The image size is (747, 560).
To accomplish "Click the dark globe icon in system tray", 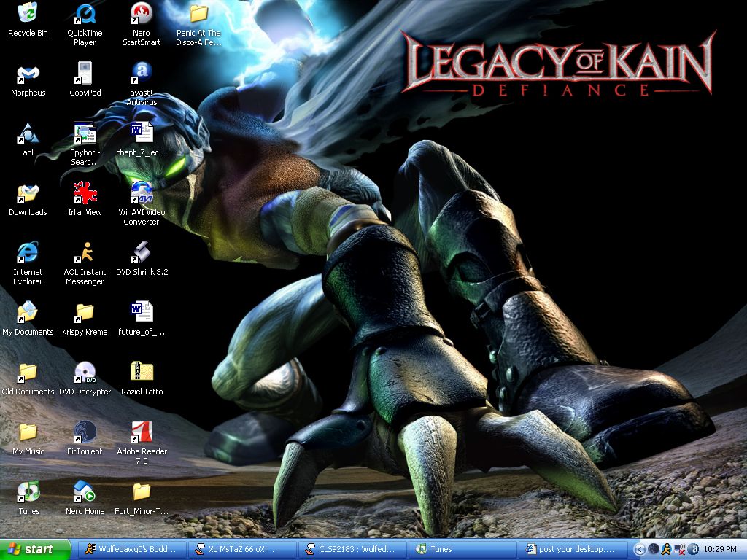I will (654, 550).
